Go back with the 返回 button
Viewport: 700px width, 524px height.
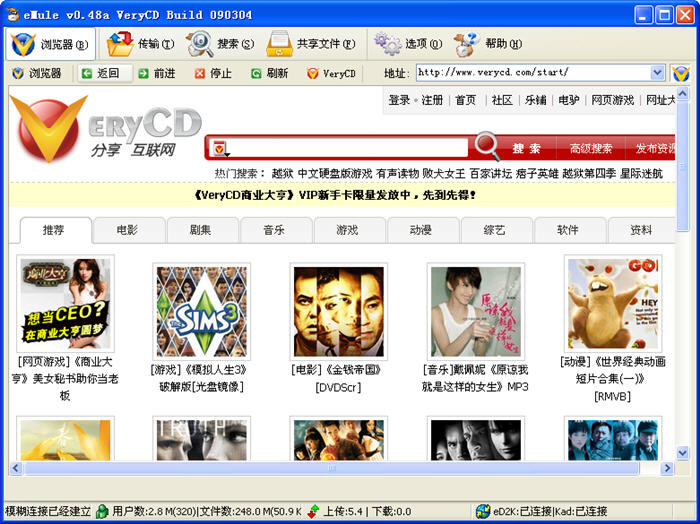(101, 73)
